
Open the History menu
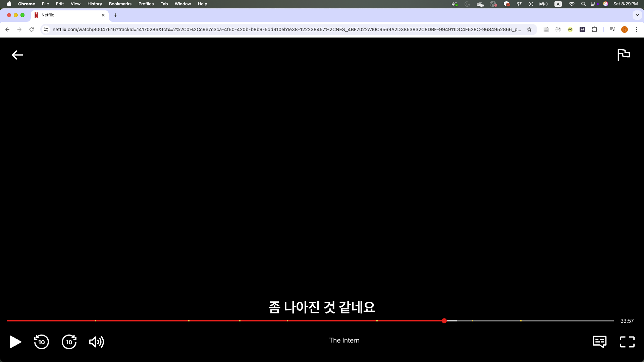(95, 4)
